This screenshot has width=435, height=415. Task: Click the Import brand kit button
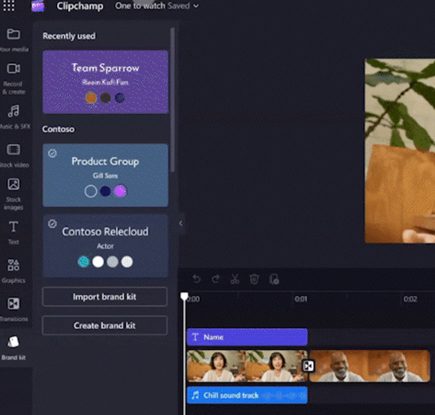105,297
